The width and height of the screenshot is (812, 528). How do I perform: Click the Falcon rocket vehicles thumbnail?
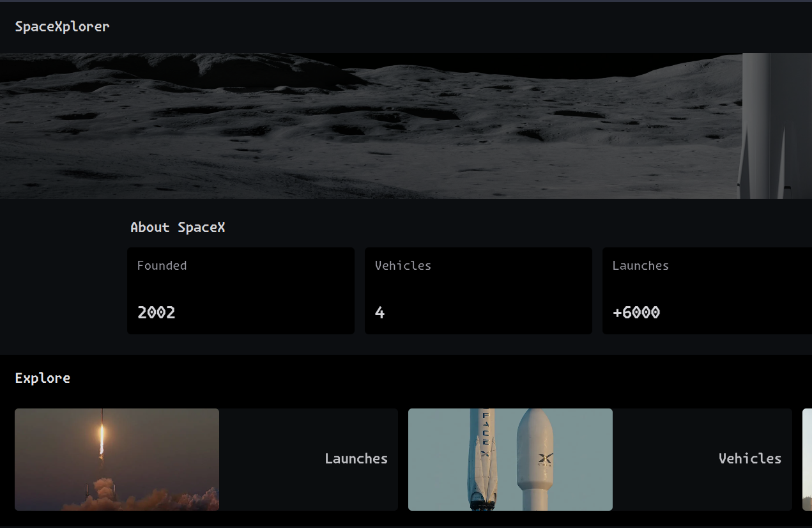coord(510,459)
